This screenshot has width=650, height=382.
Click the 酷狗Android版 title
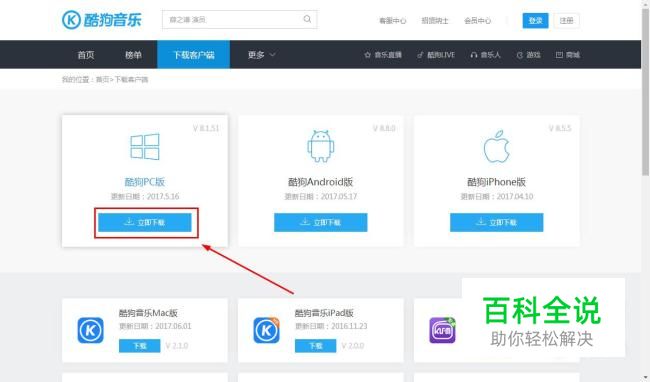coord(320,181)
